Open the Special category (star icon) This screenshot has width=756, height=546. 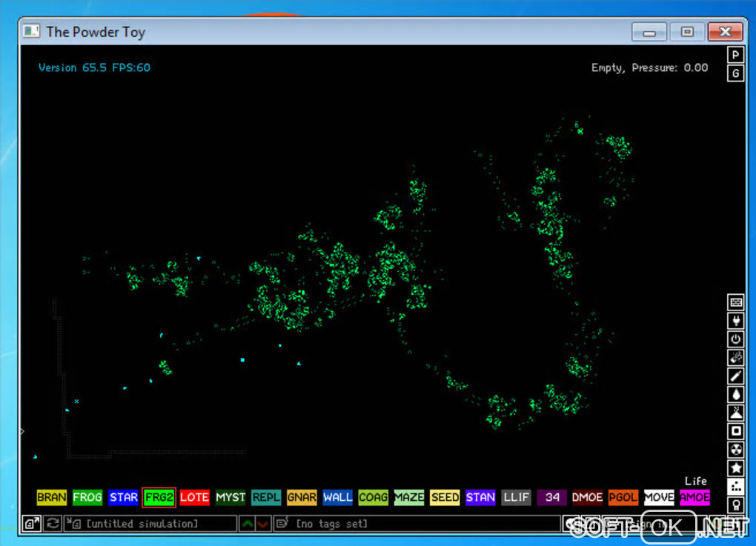click(736, 468)
